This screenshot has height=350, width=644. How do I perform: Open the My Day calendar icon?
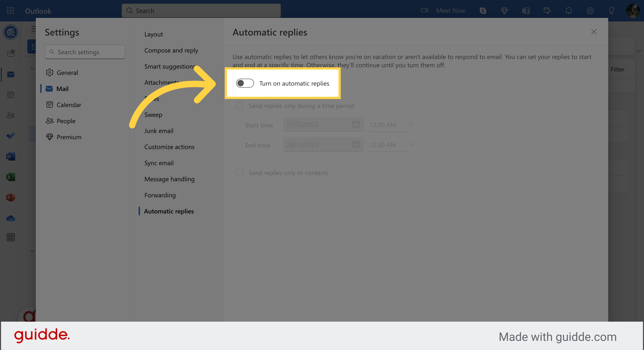pyautogui.click(x=547, y=11)
